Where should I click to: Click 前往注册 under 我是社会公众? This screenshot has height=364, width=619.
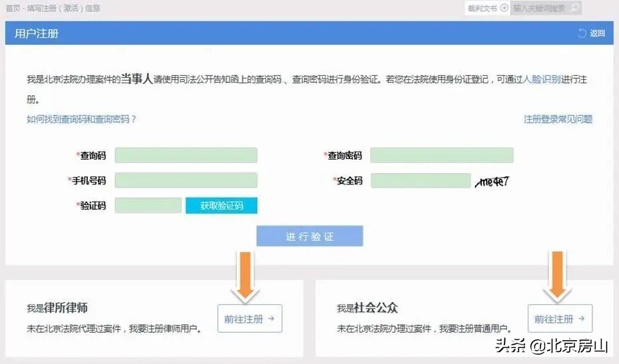[x=560, y=318]
